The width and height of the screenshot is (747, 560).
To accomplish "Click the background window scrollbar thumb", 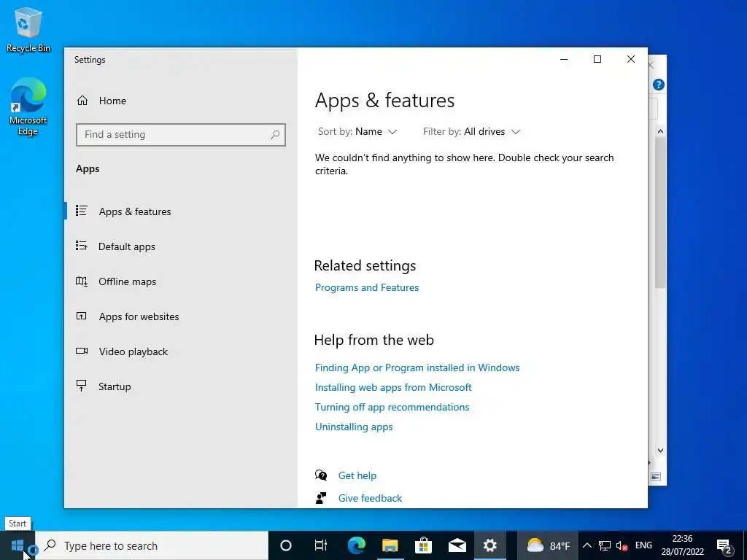I will [660, 212].
